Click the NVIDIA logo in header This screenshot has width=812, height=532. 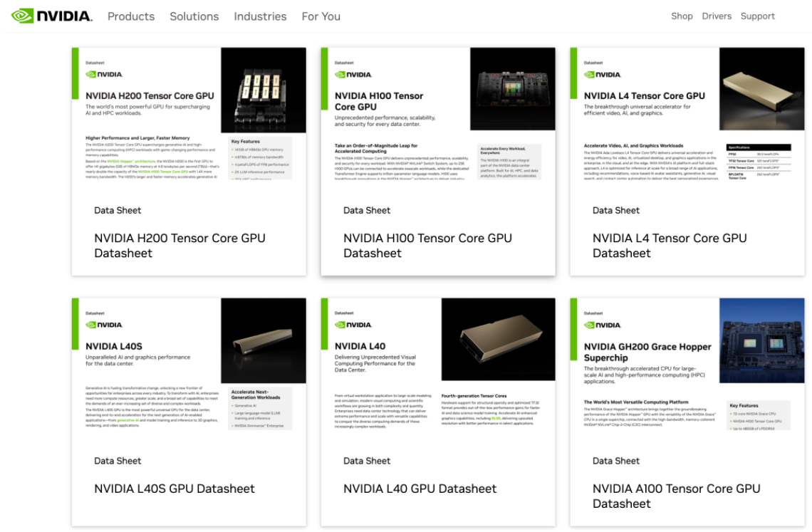[x=52, y=16]
